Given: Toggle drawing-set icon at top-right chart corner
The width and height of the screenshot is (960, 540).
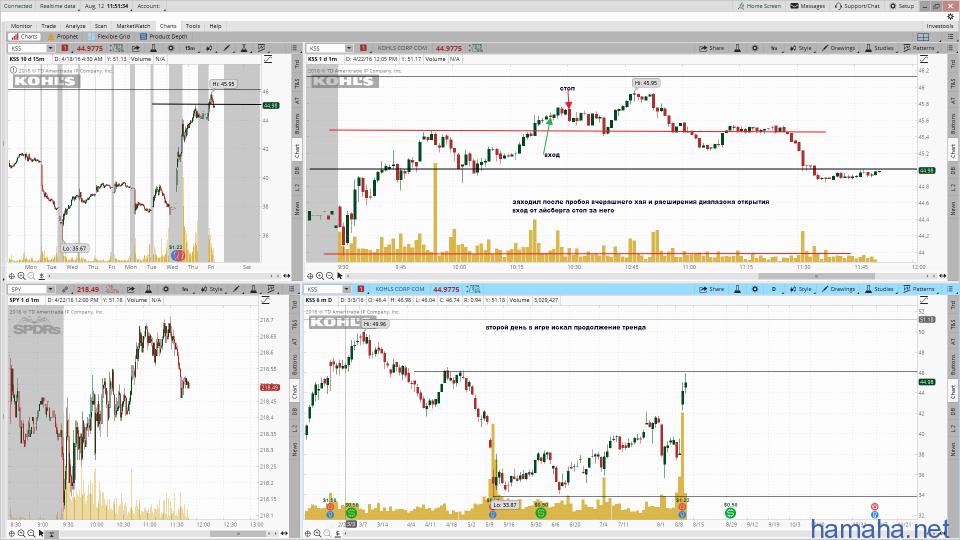Looking at the screenshot, I should point(924,59).
